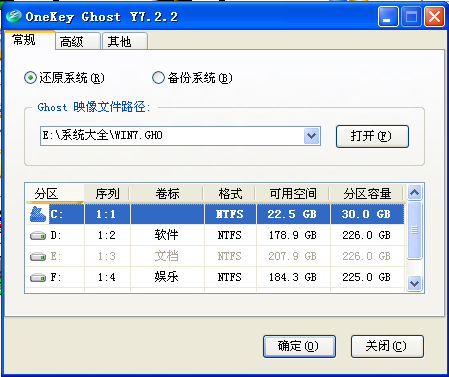Click the 184.3 GB free space cell
This screenshot has width=449, height=377.
pos(293,277)
